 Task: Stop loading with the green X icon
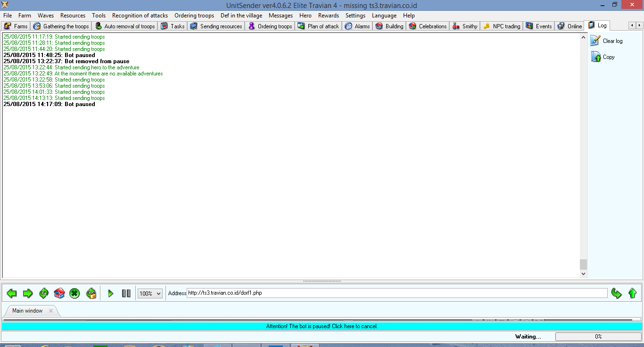click(74, 293)
